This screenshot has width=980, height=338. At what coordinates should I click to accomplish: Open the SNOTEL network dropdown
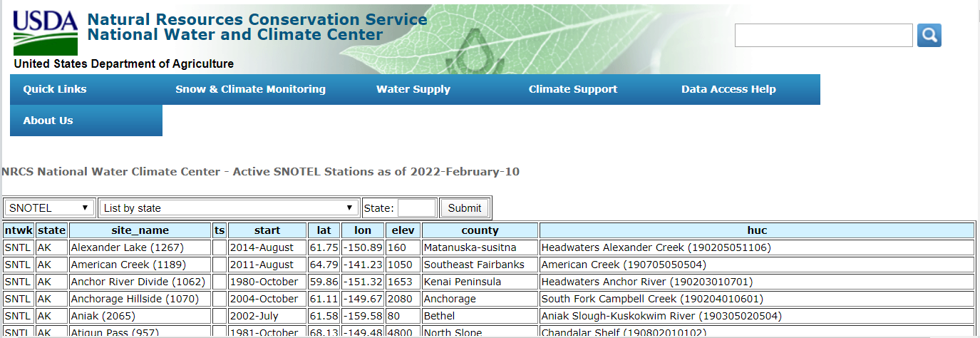coord(50,208)
